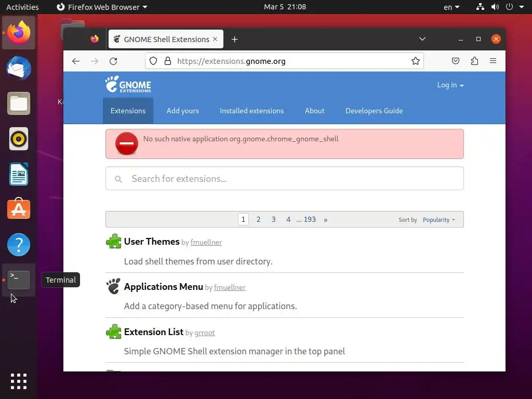The image size is (532, 399).
Task: Open Terminal from the dock
Action: coord(19,280)
